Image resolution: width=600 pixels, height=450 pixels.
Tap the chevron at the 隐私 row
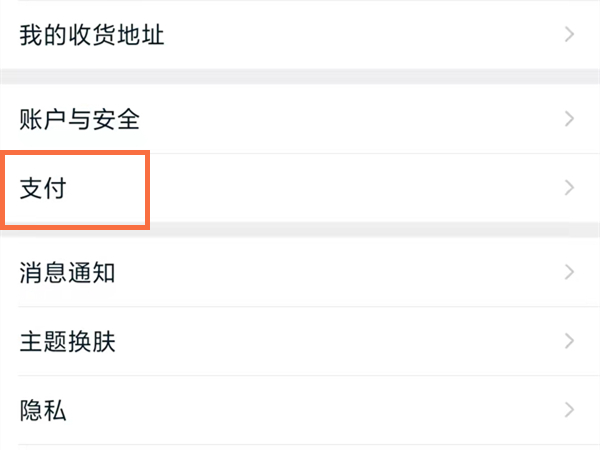pyautogui.click(x=570, y=409)
